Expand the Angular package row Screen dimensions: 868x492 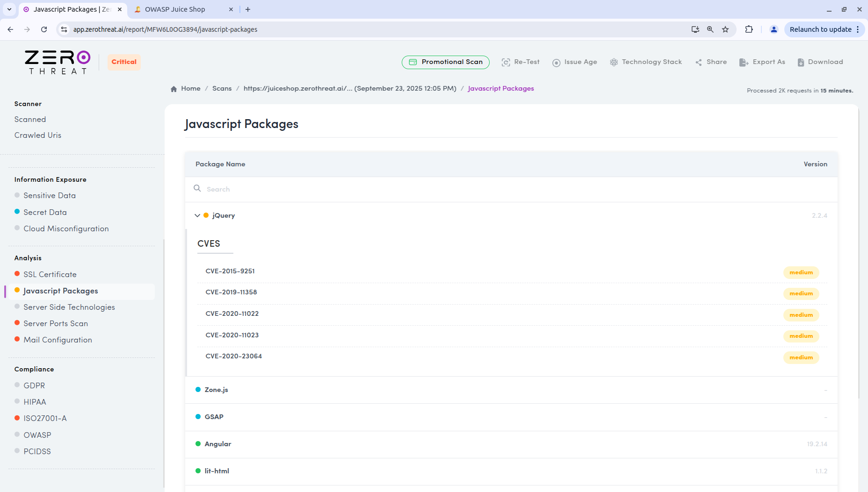click(217, 444)
